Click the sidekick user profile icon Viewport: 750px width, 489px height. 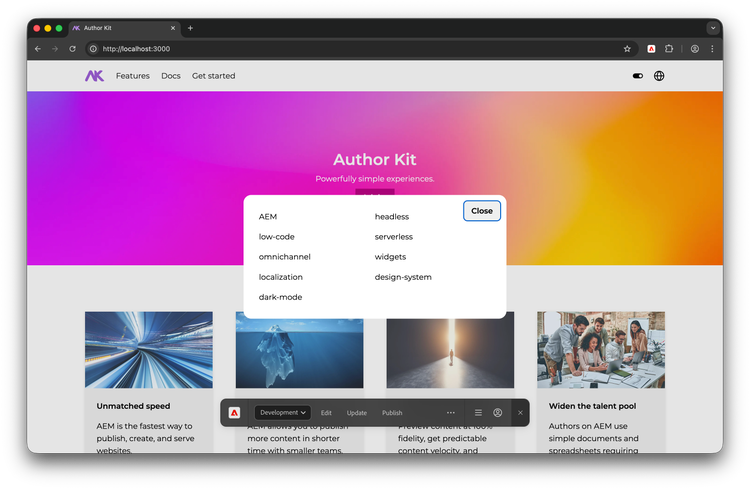pyautogui.click(x=498, y=412)
